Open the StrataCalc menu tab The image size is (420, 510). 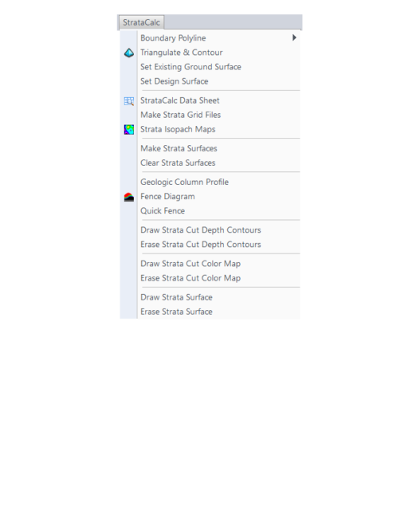click(x=142, y=22)
